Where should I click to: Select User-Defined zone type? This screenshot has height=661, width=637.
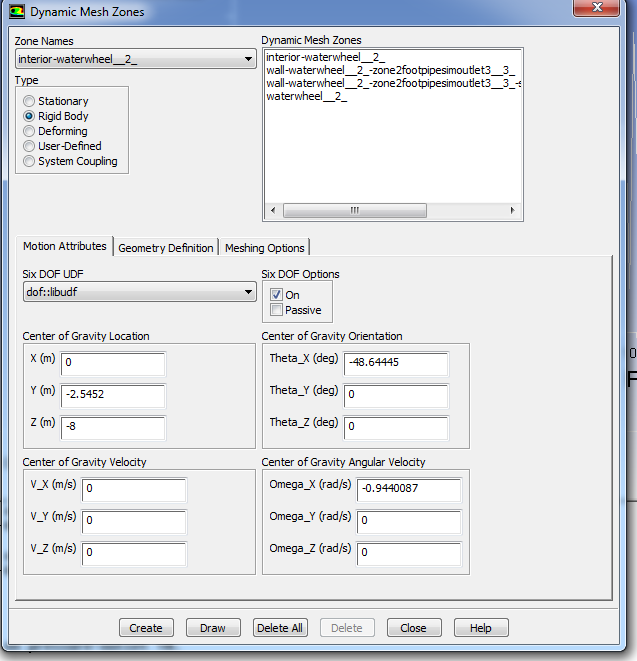tap(30, 146)
